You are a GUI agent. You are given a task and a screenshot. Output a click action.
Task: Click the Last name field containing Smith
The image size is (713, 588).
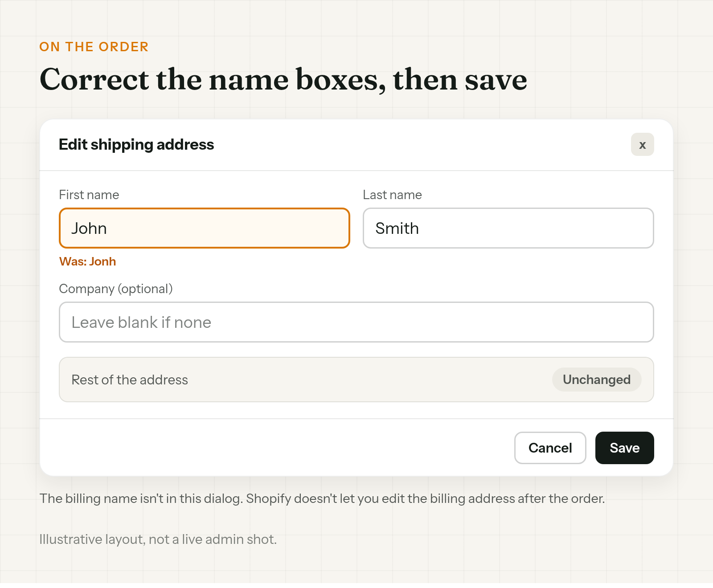click(508, 228)
